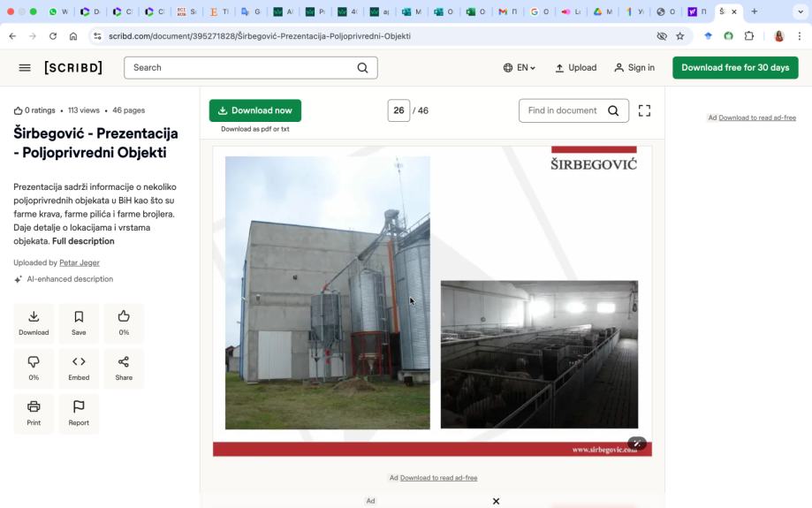This screenshot has width=812, height=508.
Task: Click the address bar URL
Action: [260, 36]
